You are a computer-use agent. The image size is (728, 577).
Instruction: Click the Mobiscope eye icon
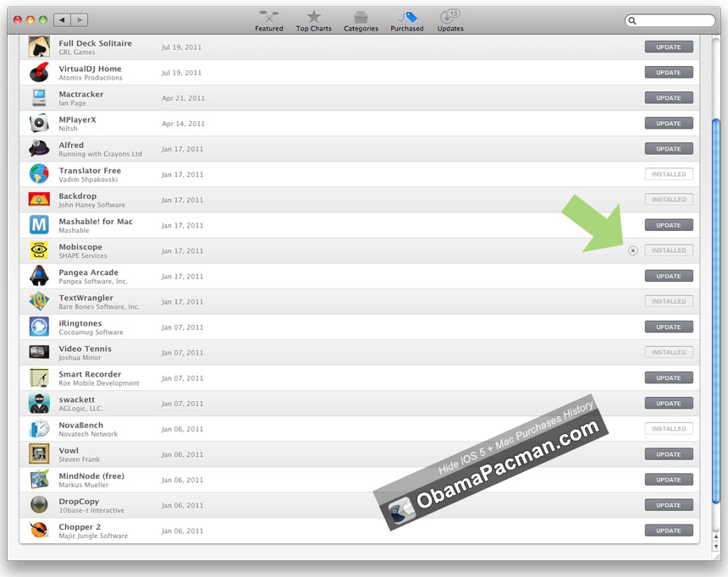[x=39, y=250]
